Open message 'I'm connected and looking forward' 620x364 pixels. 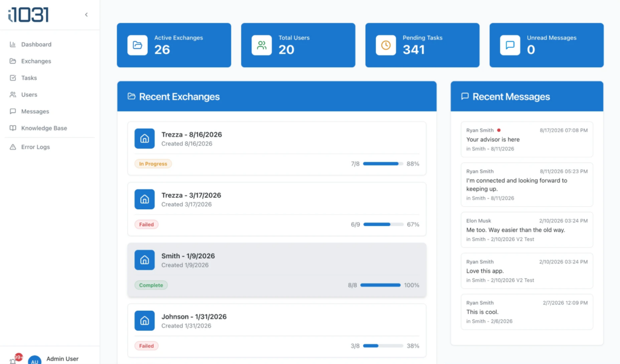coord(527,185)
